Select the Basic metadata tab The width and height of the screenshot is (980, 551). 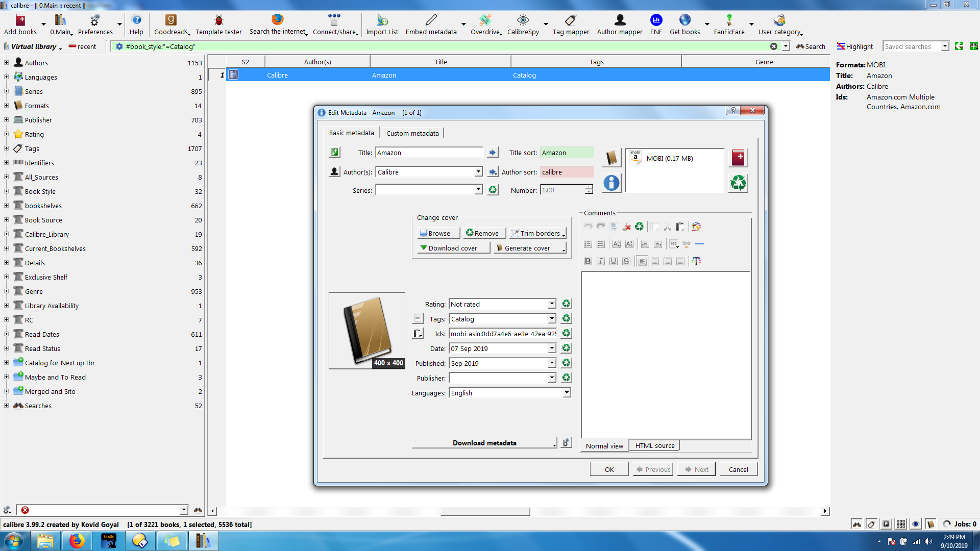(x=351, y=133)
